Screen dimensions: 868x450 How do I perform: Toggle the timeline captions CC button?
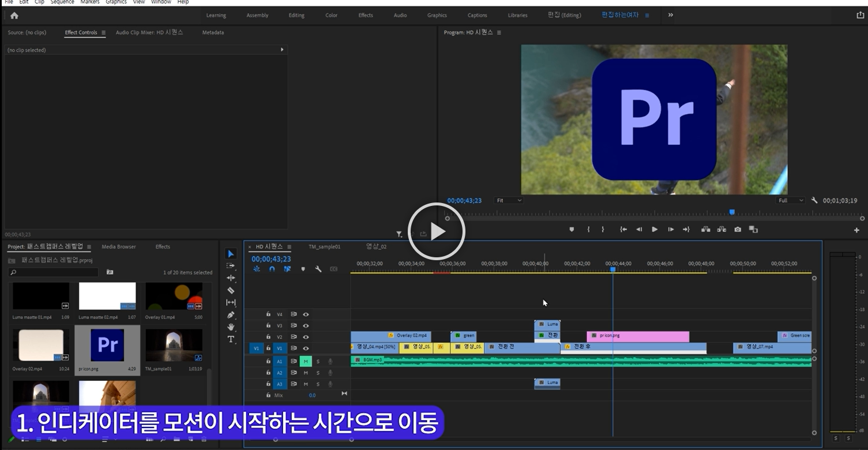pyautogui.click(x=333, y=269)
